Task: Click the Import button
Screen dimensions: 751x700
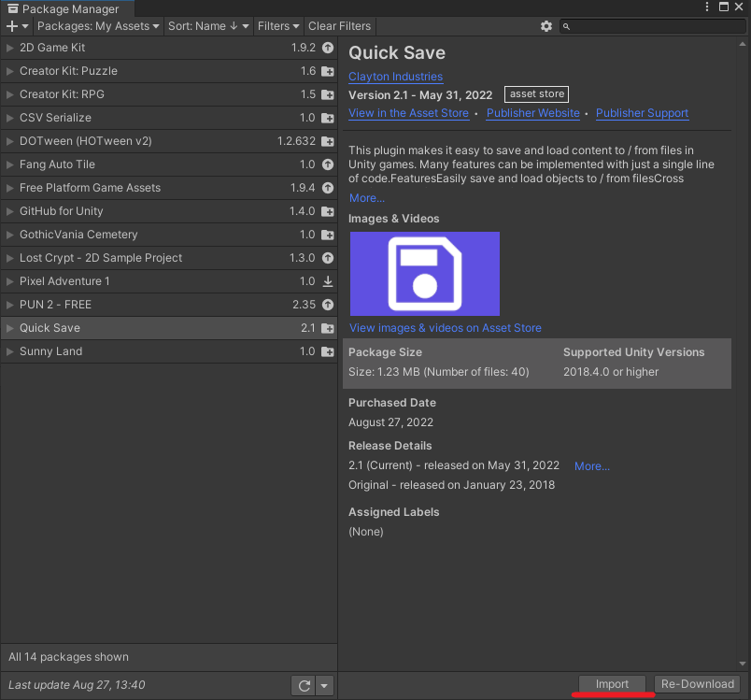Action: 612,684
